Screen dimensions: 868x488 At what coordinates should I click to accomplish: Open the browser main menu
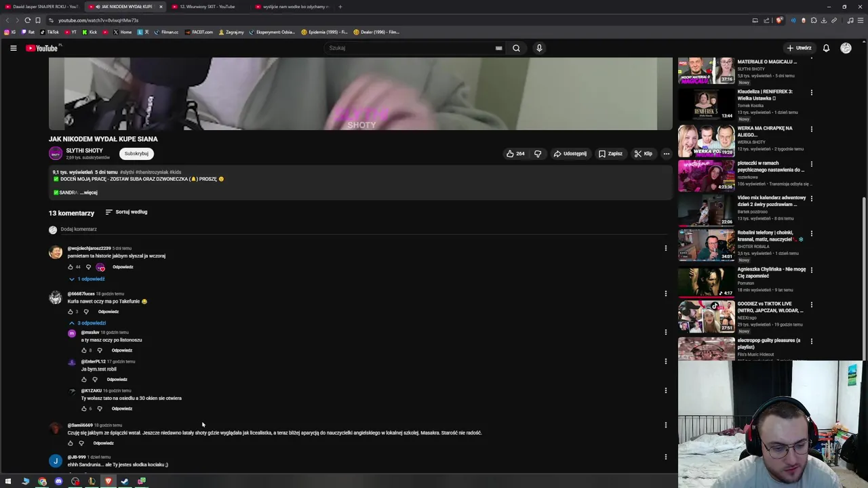coord(860,20)
